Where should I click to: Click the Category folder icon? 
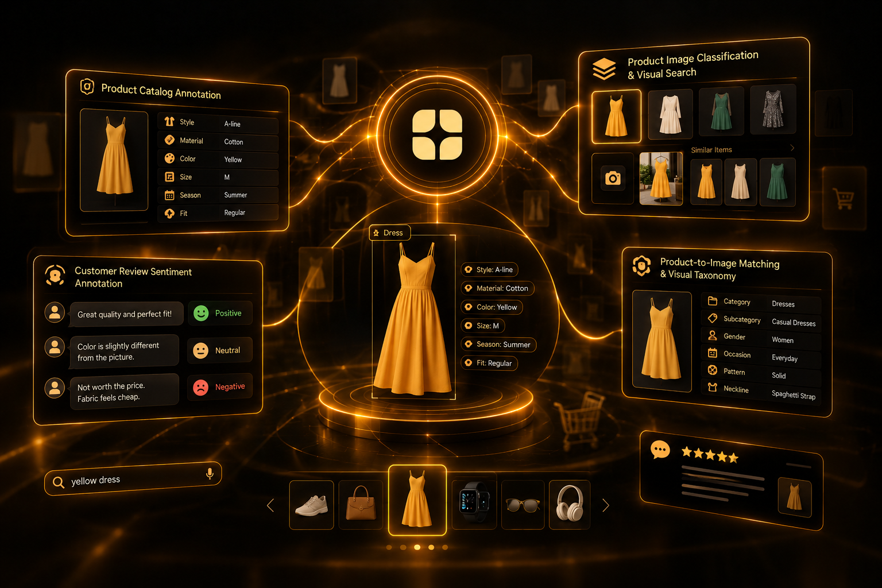click(x=713, y=301)
